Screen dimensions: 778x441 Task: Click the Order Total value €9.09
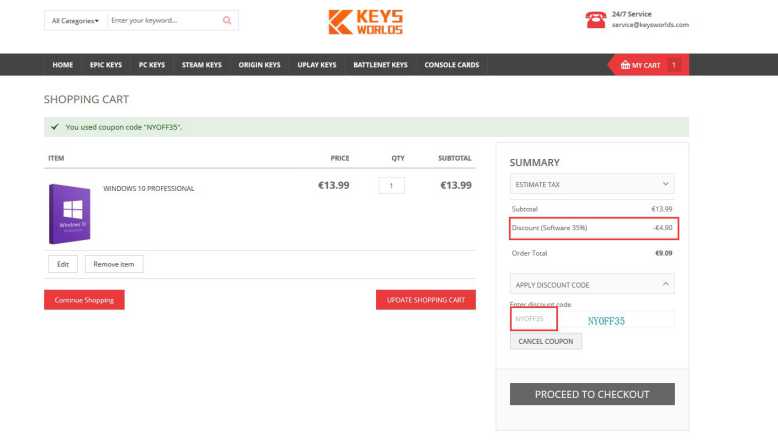click(x=663, y=253)
